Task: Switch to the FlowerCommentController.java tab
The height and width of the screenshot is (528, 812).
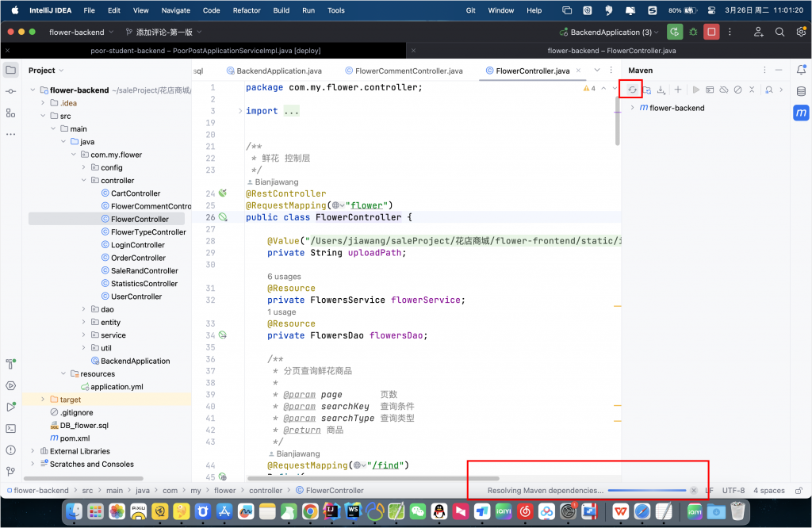Action: pos(404,70)
